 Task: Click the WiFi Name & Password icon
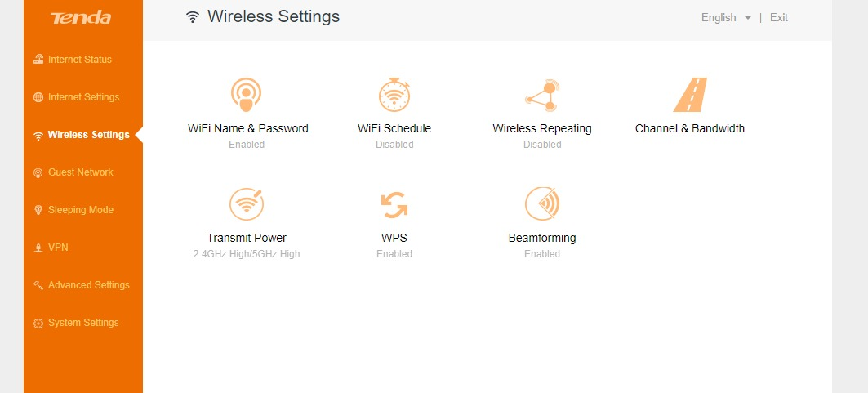[x=247, y=95]
